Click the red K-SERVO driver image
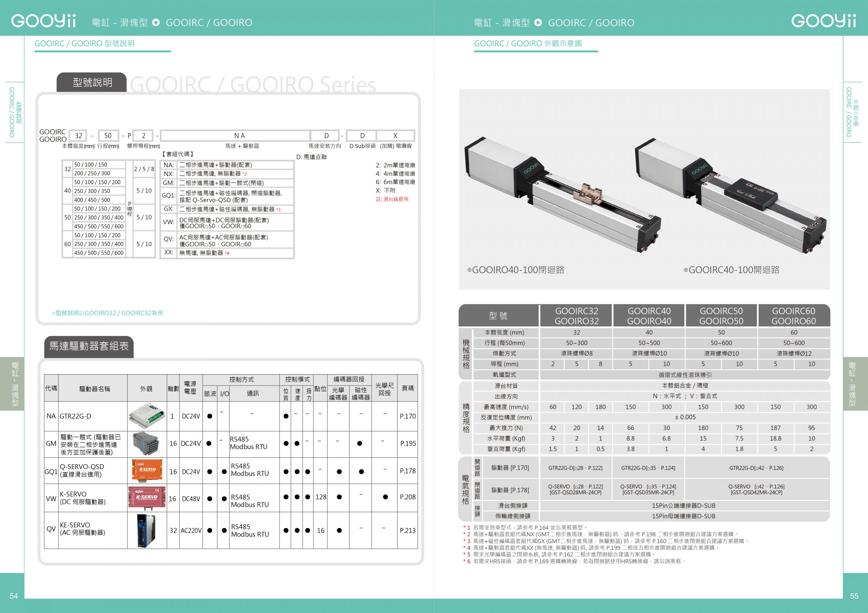The height and width of the screenshot is (613, 868). [x=147, y=497]
